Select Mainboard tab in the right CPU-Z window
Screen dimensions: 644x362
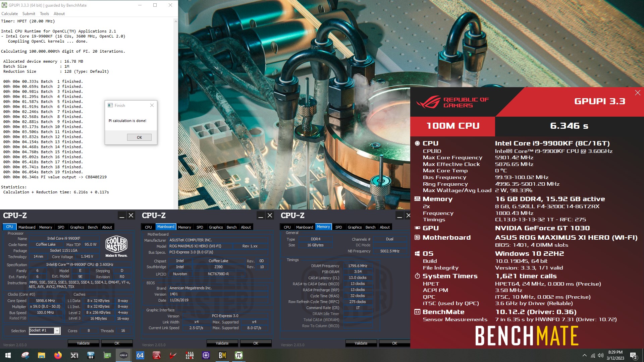click(305, 227)
